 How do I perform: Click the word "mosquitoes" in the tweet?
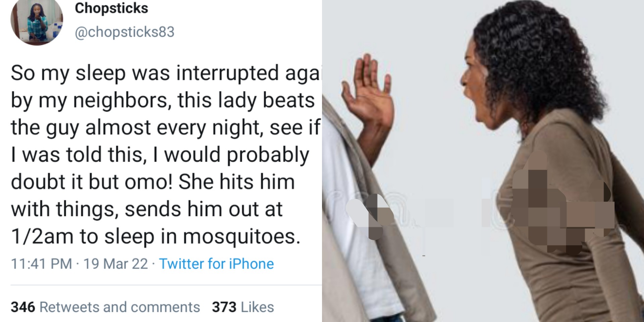click(x=241, y=236)
